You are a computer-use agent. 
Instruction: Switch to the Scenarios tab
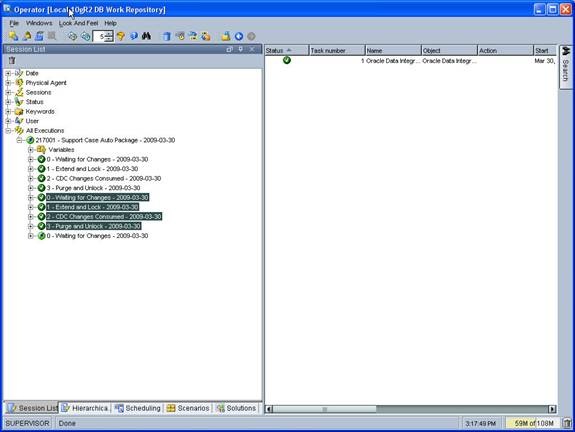pos(188,408)
